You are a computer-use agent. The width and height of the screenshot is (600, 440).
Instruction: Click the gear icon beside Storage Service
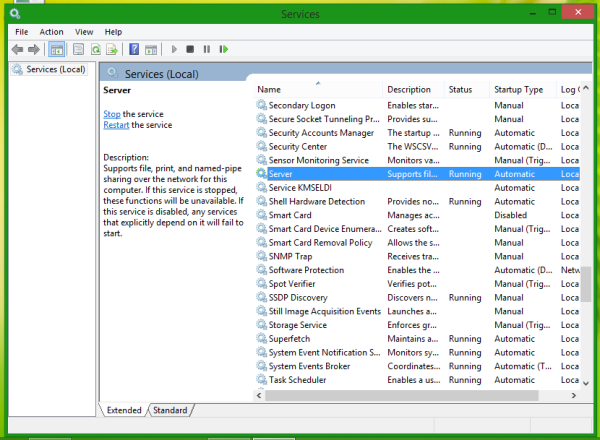[x=261, y=324]
